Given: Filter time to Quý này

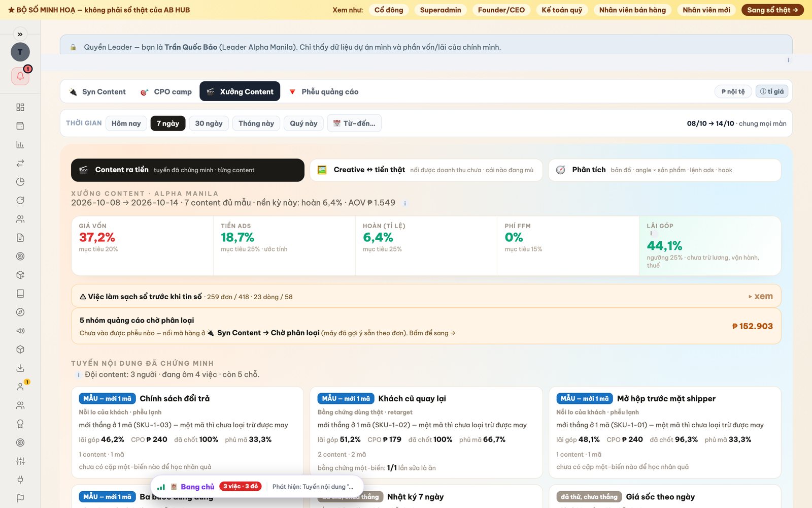Looking at the screenshot, I should (303, 123).
